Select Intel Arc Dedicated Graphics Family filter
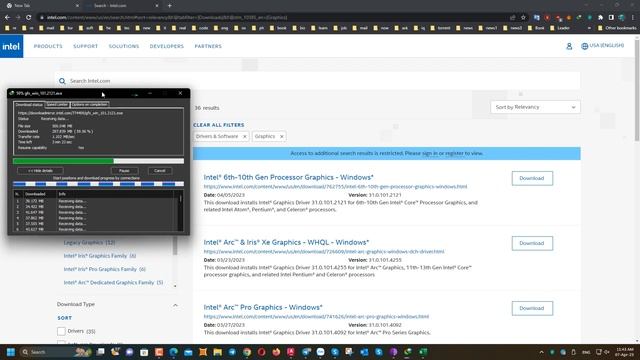 click(113, 282)
